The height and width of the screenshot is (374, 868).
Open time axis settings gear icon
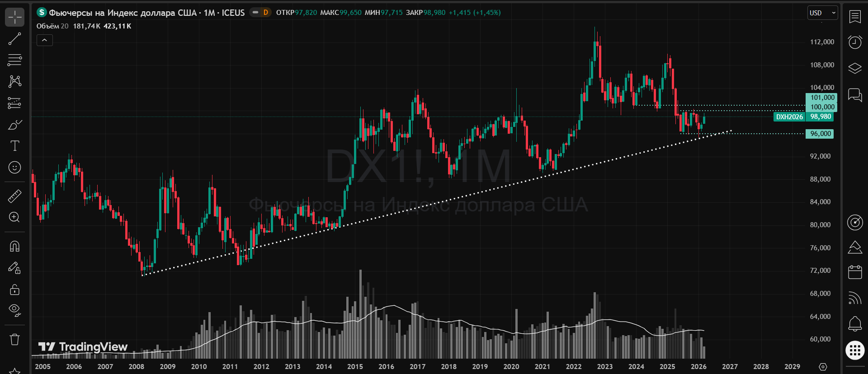tap(823, 366)
